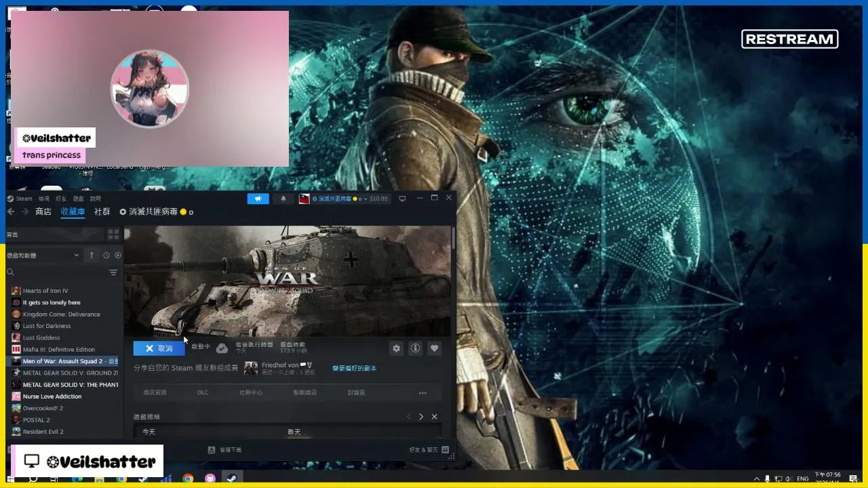Click library sort ascending arrow button
Screen dimensions: 868x488
pyautogui.click(x=92, y=255)
